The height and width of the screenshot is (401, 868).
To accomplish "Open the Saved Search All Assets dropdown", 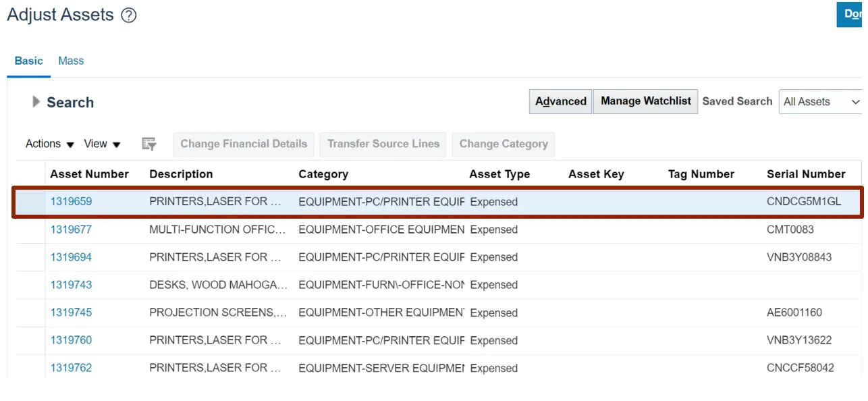I will point(821,102).
